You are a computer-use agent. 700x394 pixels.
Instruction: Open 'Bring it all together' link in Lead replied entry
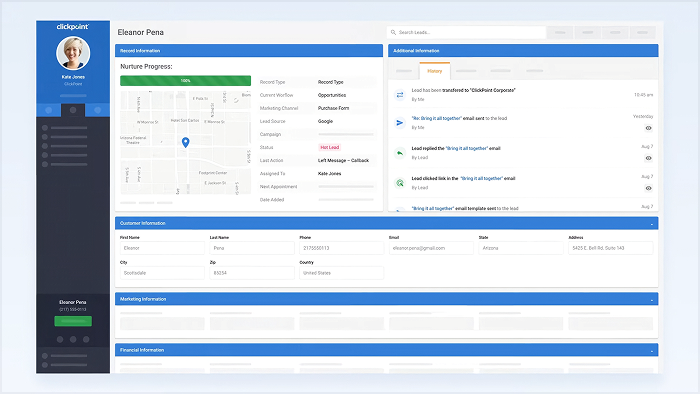click(x=467, y=148)
